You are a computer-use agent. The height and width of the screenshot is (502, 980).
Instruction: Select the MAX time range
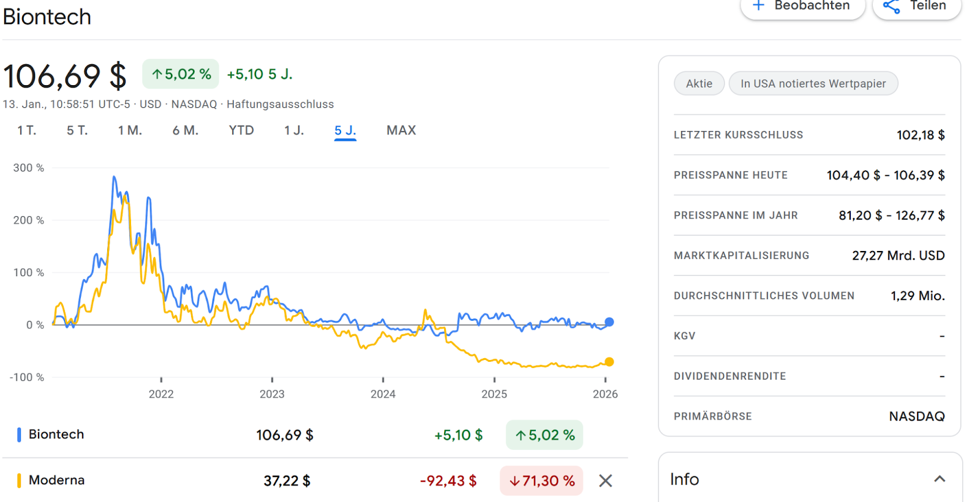point(401,130)
